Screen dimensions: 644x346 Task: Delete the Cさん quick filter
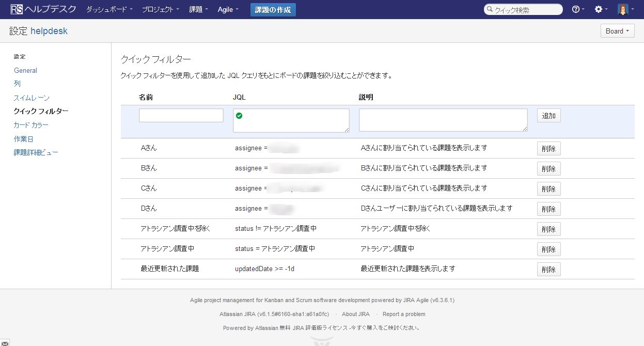pyautogui.click(x=549, y=188)
